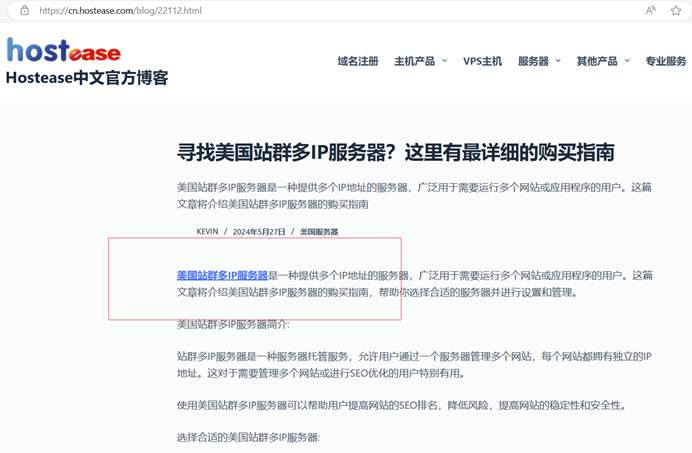Open the 美国服务器 category link
Image resolution: width=692 pixels, height=453 pixels.
tap(319, 232)
